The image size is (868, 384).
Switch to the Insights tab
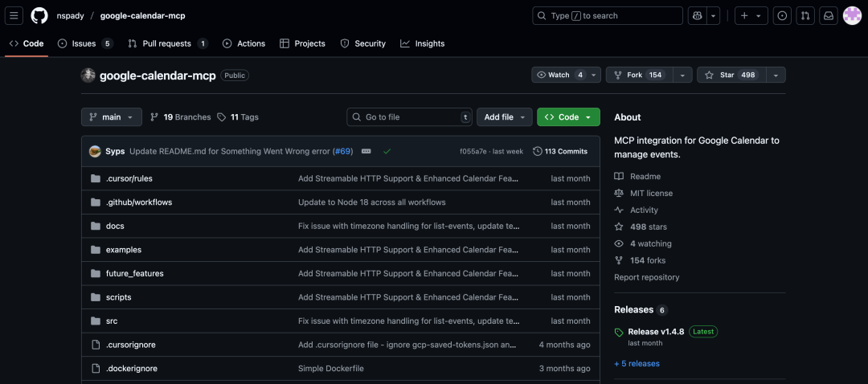click(423, 43)
